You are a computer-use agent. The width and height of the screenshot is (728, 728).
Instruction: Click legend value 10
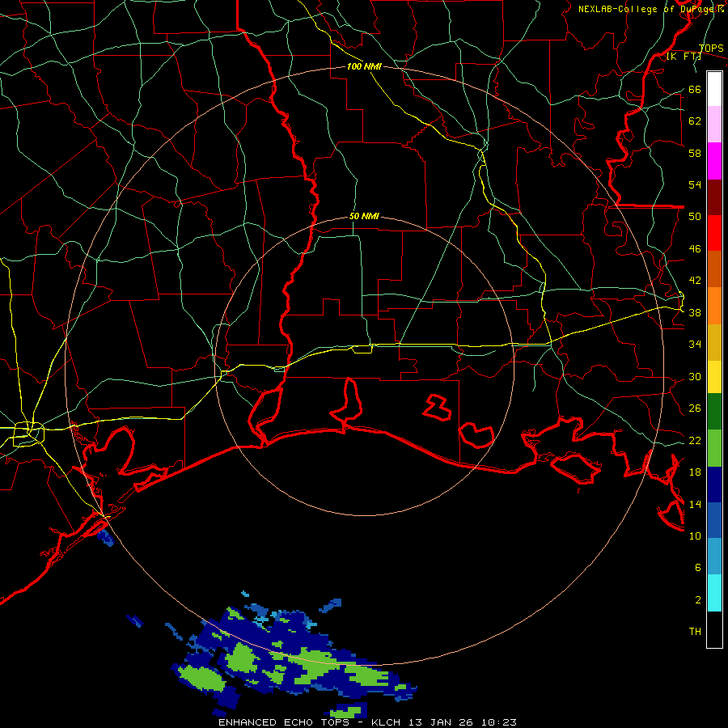(x=695, y=535)
